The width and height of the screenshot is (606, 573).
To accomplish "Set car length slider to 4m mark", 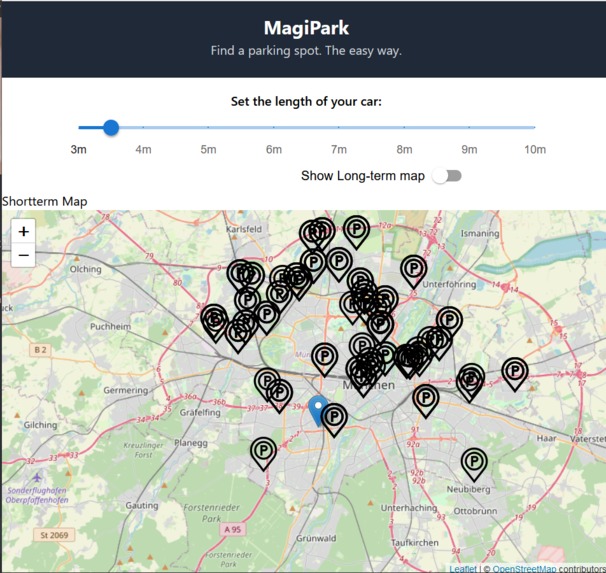I will pos(143,127).
